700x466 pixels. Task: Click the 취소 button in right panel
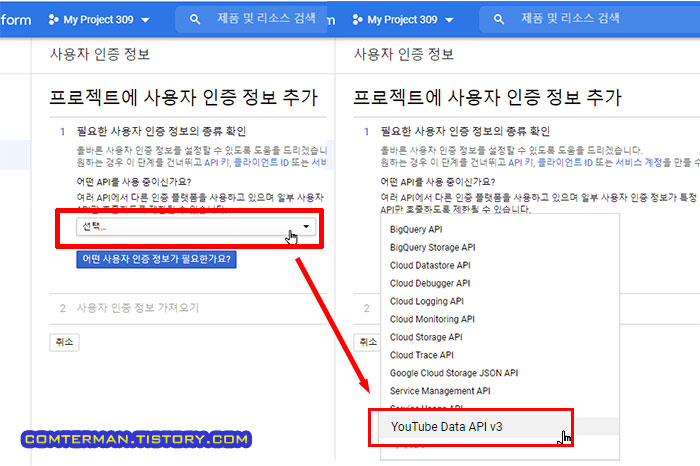coord(368,342)
